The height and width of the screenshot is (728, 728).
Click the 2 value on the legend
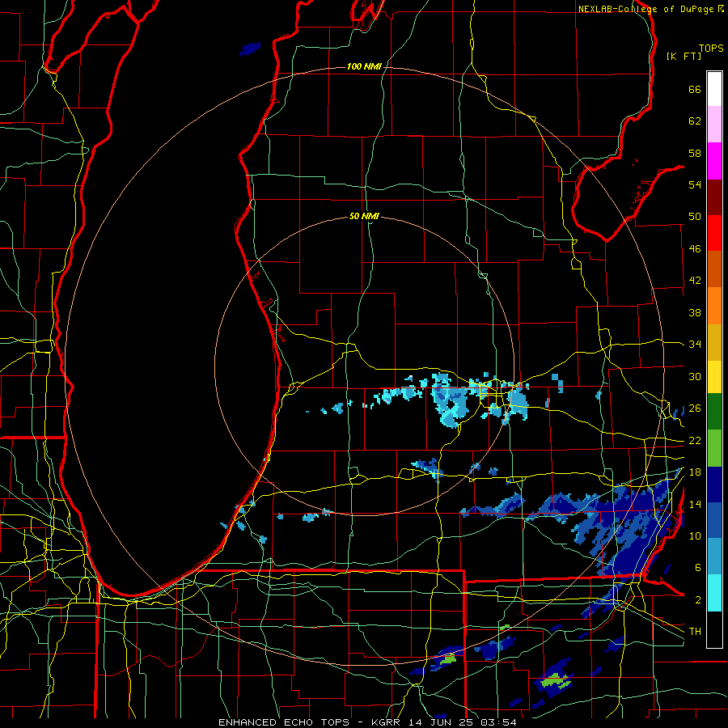697,600
